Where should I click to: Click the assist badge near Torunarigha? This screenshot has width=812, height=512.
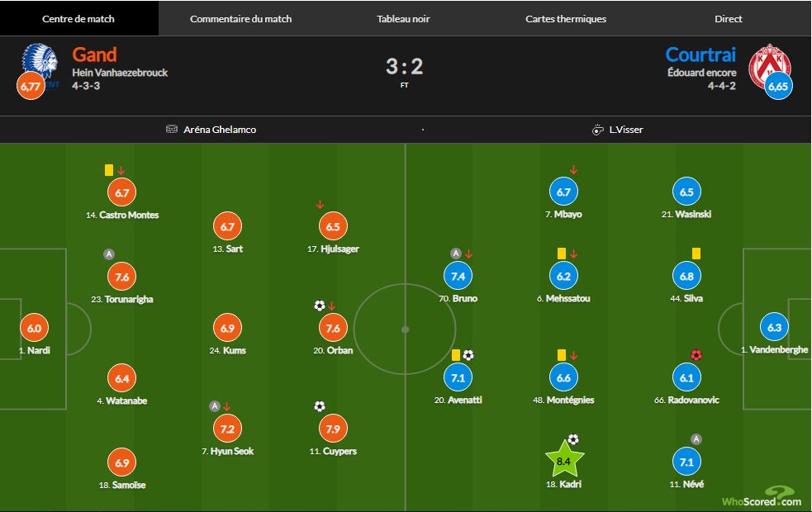pyautogui.click(x=108, y=254)
